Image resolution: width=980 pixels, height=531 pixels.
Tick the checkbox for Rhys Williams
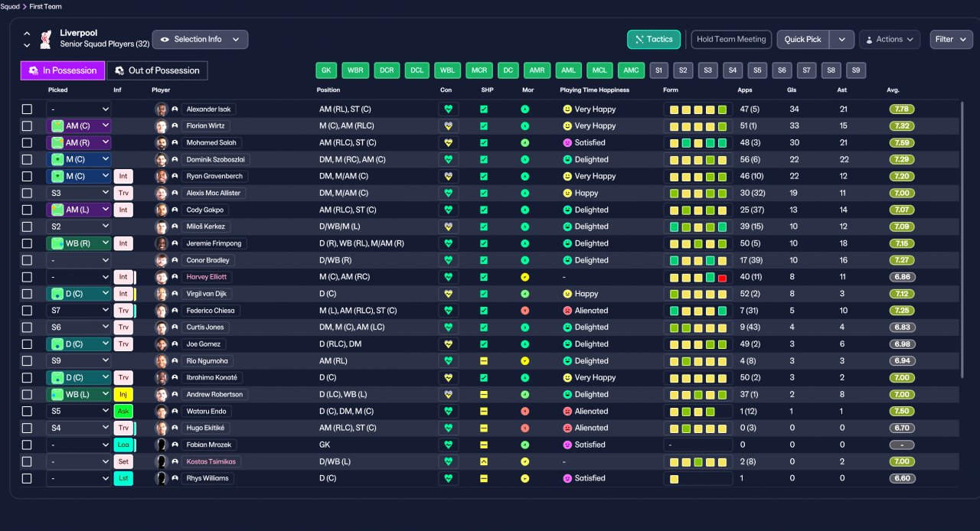pos(27,478)
